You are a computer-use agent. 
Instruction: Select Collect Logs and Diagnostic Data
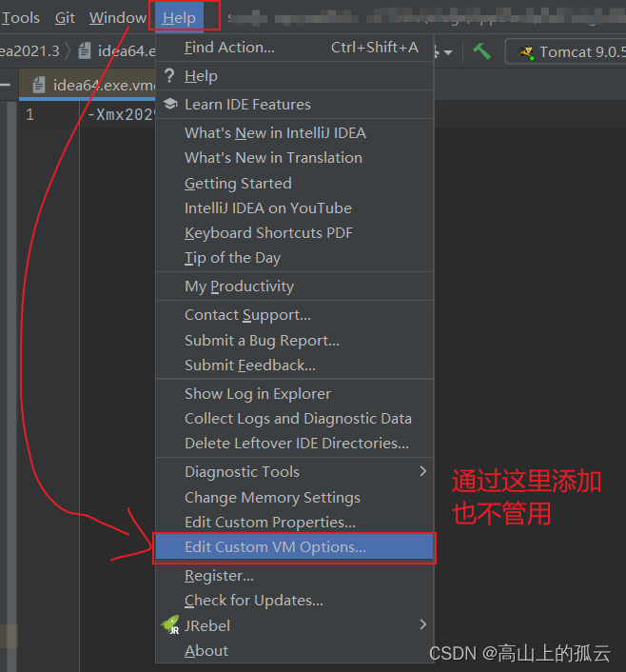pyautogui.click(x=294, y=419)
